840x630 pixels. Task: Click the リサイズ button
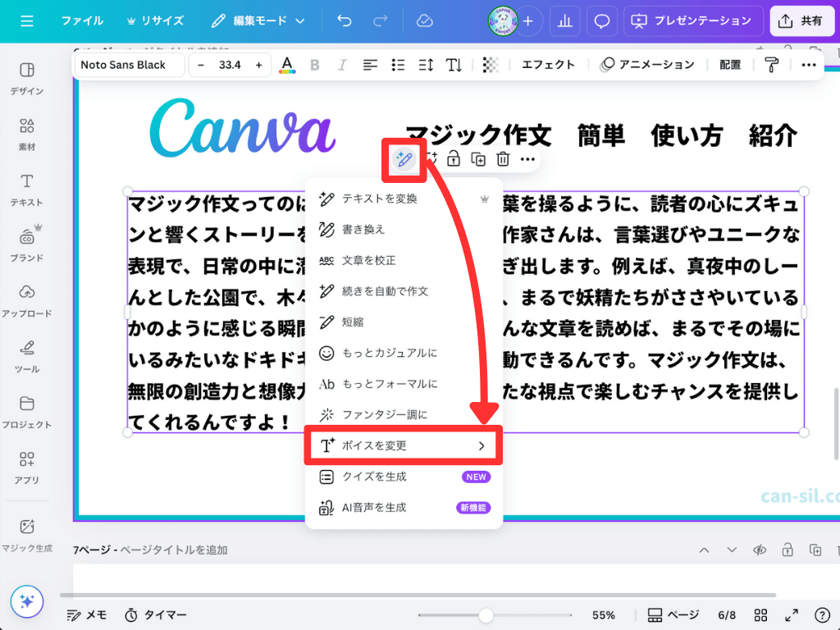(x=155, y=21)
